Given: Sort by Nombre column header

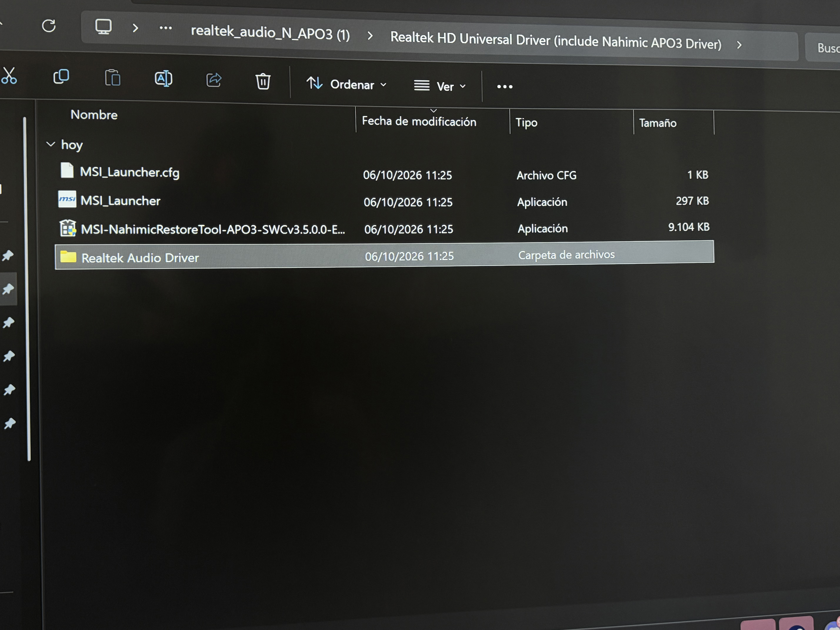Looking at the screenshot, I should tap(94, 115).
